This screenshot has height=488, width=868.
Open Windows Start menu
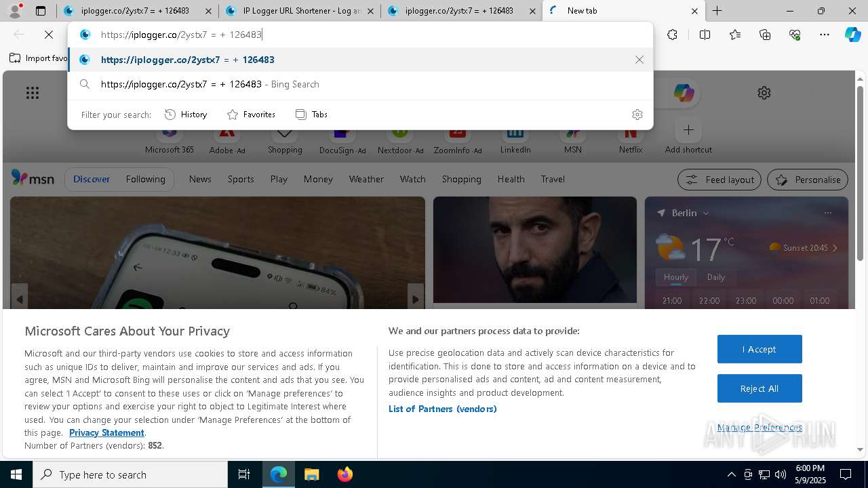[16, 474]
